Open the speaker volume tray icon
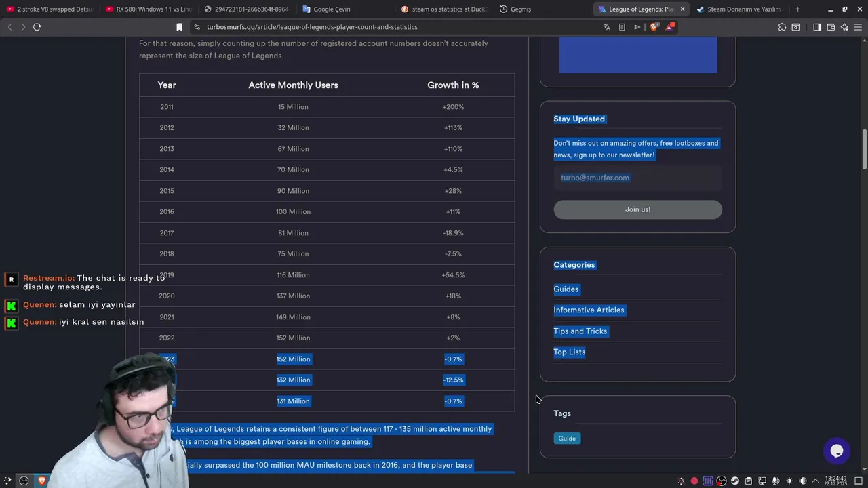The image size is (868, 488). [803, 481]
